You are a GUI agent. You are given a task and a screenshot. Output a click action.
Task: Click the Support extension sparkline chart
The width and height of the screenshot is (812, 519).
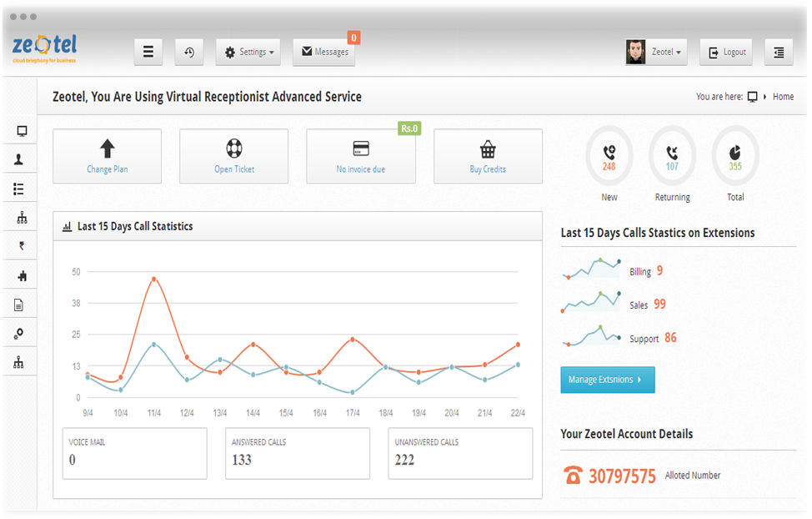click(591, 336)
